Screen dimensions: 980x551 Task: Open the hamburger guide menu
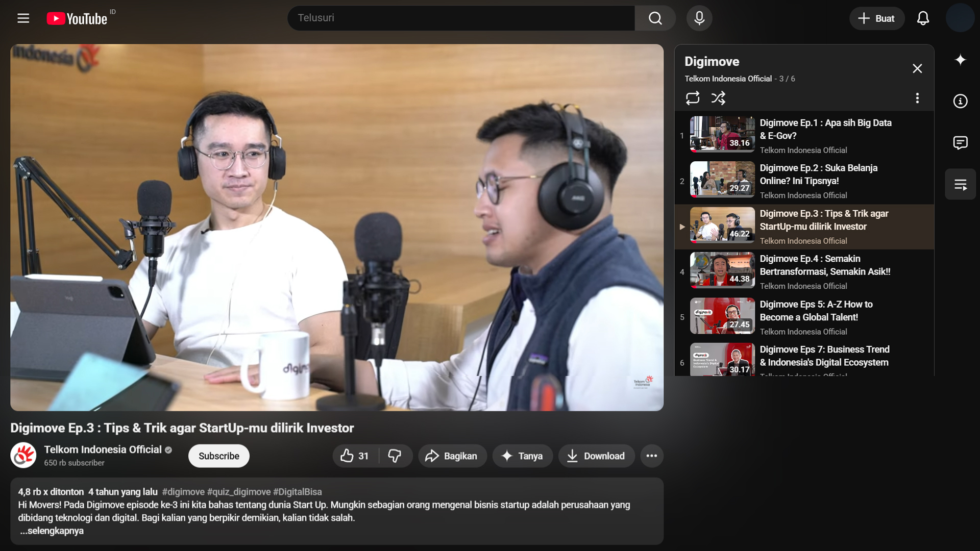[23, 18]
